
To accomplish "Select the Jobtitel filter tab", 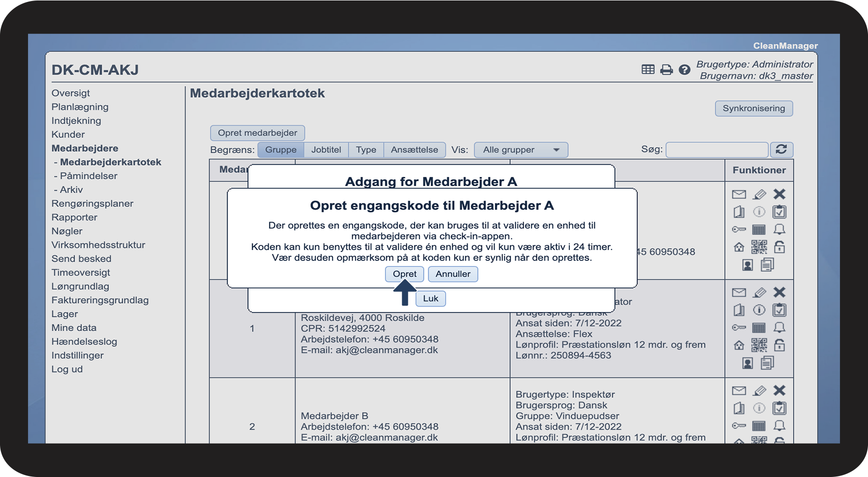I will (x=326, y=150).
